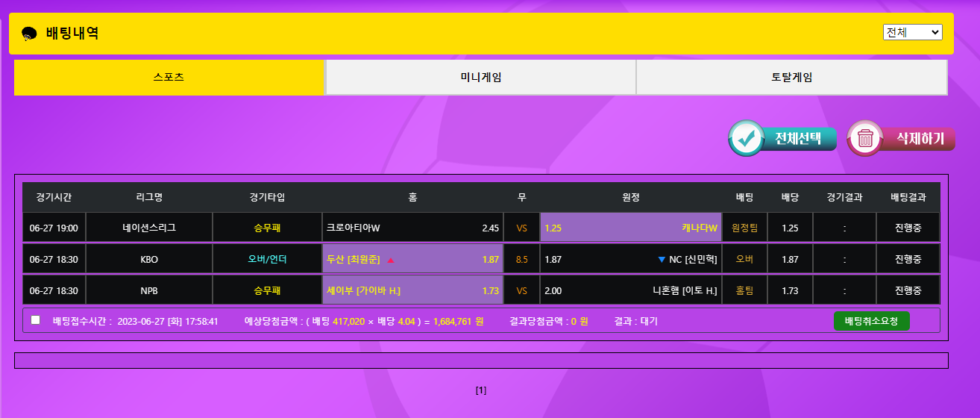Click the 8.5 over/under line cell
The width and height of the screenshot is (980, 418).
[521, 260]
